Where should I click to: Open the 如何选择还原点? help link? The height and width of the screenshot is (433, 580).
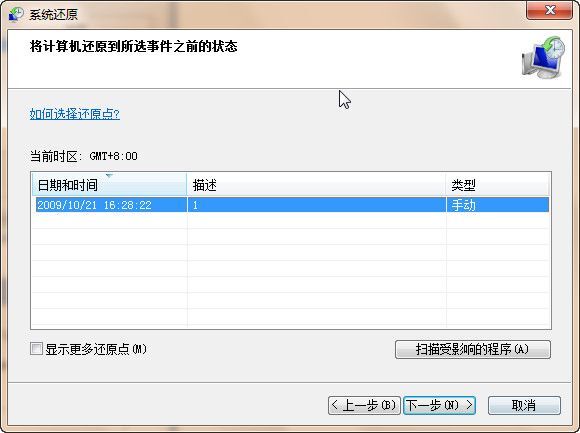pos(75,114)
